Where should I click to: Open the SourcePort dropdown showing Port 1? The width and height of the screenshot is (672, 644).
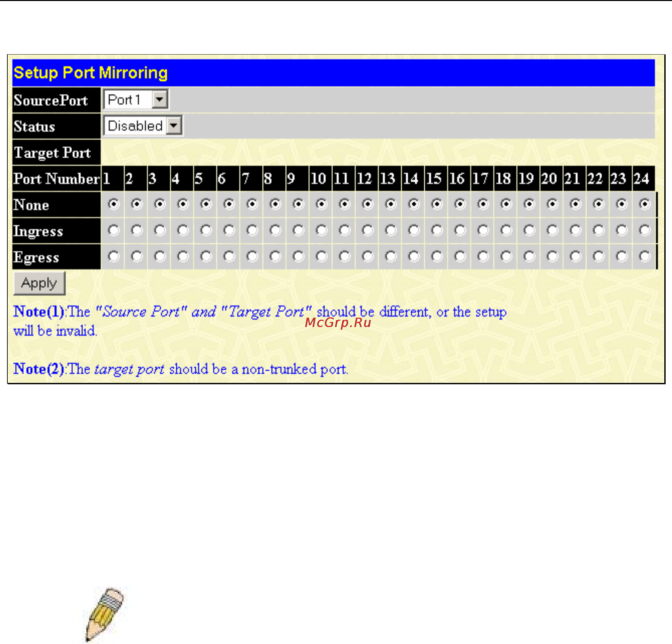coord(136,100)
